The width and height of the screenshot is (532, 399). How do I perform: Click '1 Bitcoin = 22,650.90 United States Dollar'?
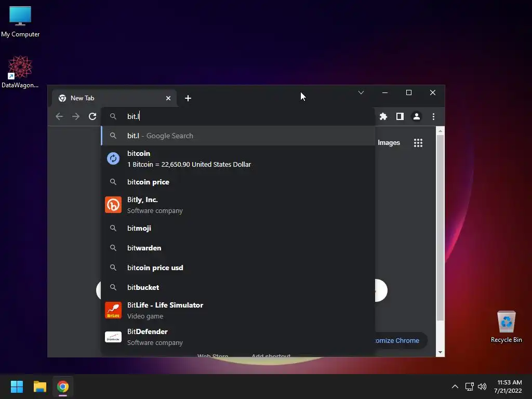[x=189, y=164]
